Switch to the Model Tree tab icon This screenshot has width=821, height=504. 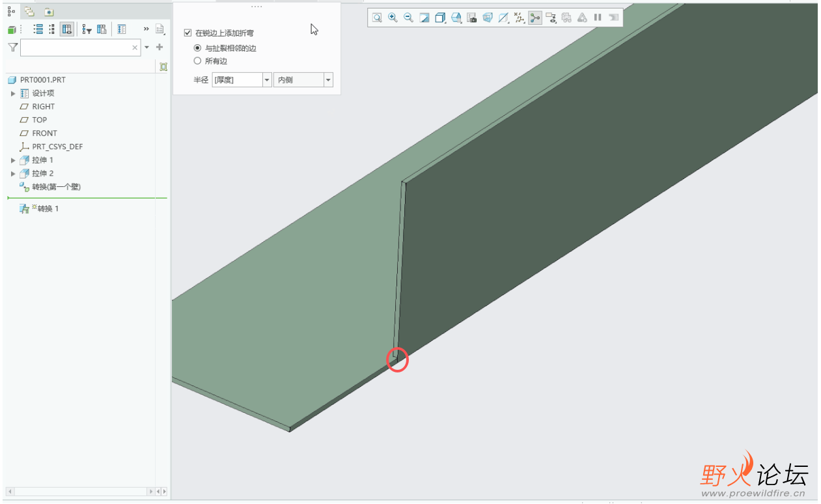pyautogui.click(x=11, y=11)
